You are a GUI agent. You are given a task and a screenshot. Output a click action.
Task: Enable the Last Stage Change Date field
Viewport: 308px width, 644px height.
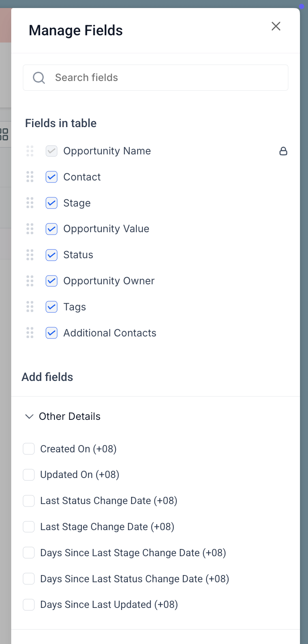pos(28,527)
